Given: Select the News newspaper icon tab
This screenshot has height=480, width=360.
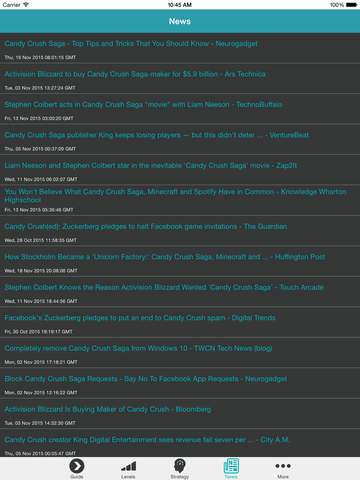Looking at the screenshot, I should pos(231,466).
